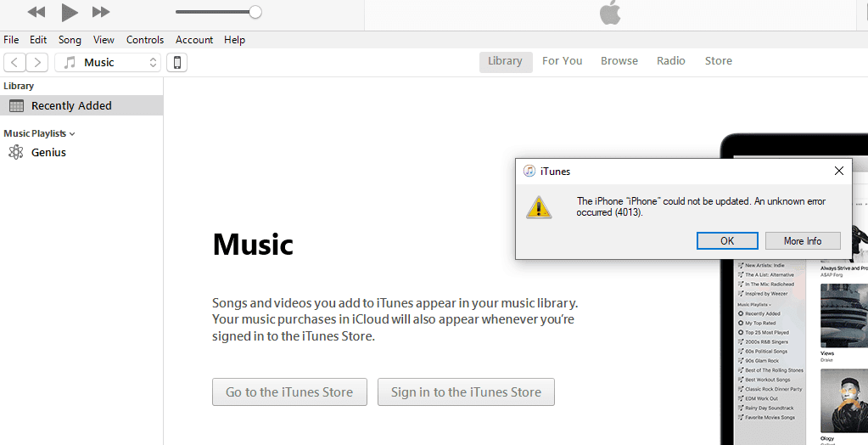The height and width of the screenshot is (445, 868).
Task: Click the fast forward next icon
Action: click(x=101, y=12)
